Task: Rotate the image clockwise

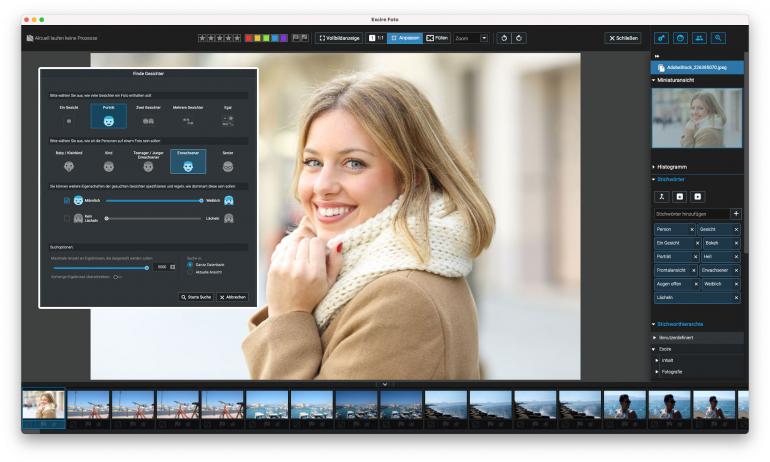Action: (519, 38)
